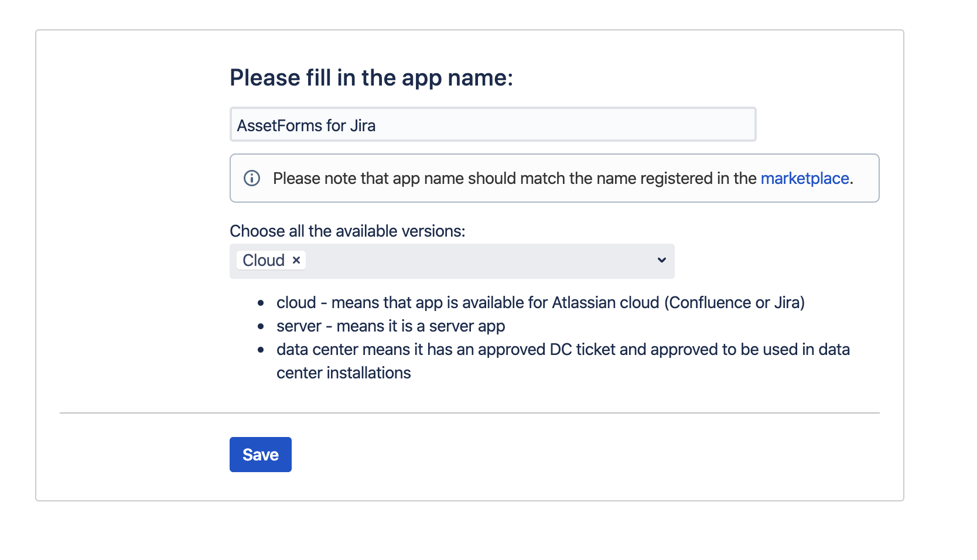
Task: Click the data center approved DC ticket line
Action: click(x=563, y=361)
